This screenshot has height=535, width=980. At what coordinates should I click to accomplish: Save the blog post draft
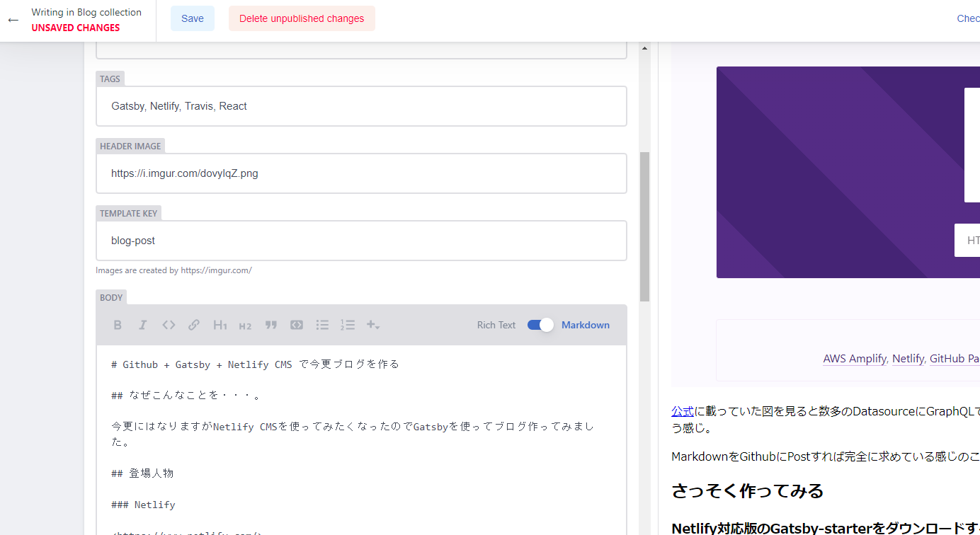(x=193, y=18)
